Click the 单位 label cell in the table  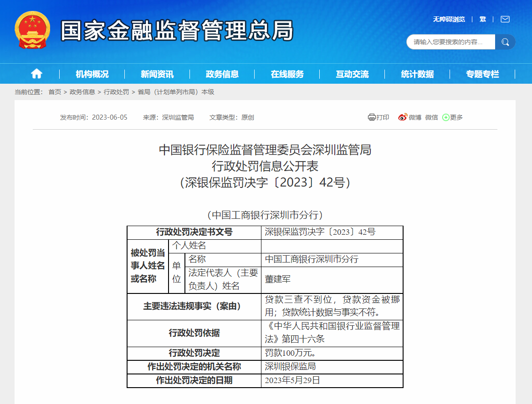coord(176,273)
